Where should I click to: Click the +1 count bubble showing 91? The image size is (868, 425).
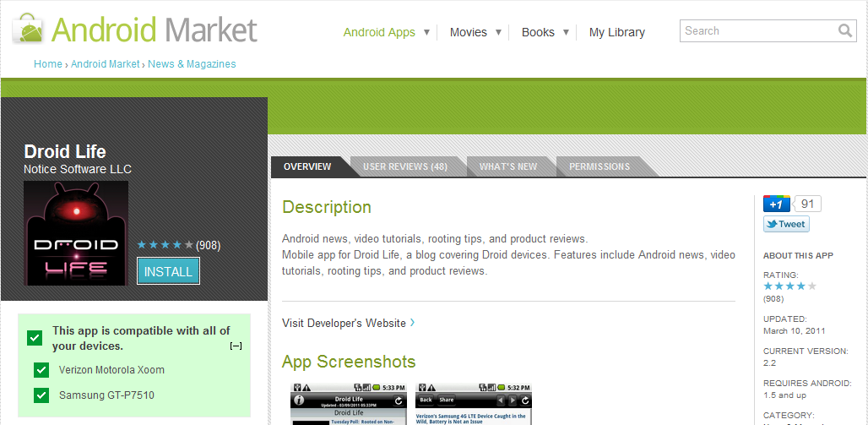(808, 204)
